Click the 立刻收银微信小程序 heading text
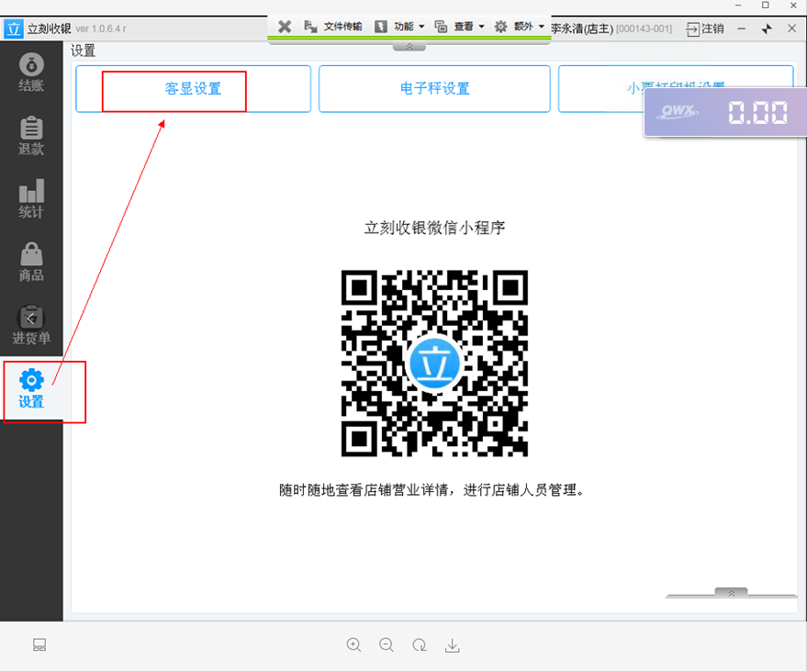This screenshot has width=807, height=672. pyautogui.click(x=434, y=228)
